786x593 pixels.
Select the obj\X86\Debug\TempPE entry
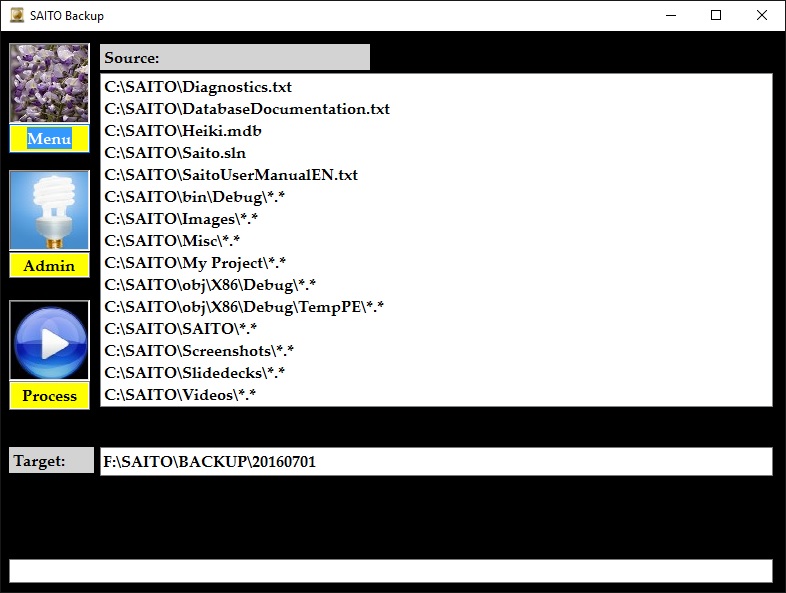click(x=244, y=307)
